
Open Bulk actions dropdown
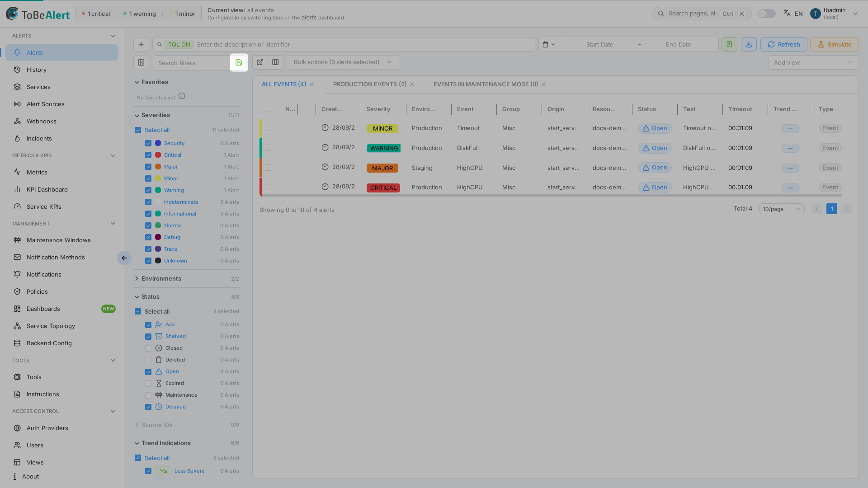click(343, 62)
